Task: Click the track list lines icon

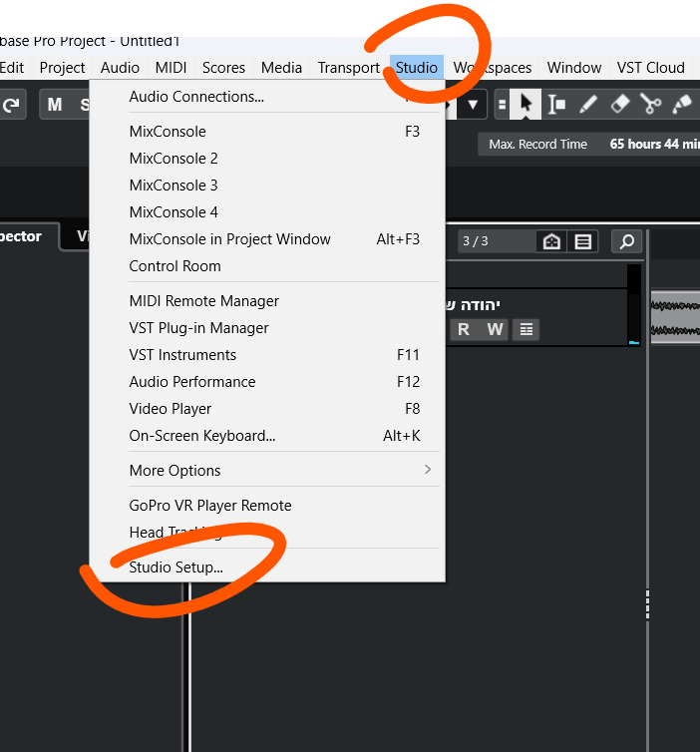Action: 583,241
